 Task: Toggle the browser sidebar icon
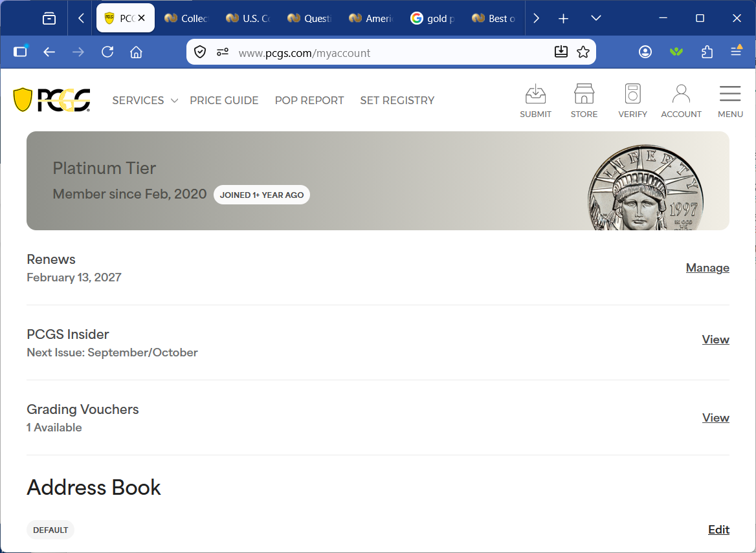(x=20, y=51)
